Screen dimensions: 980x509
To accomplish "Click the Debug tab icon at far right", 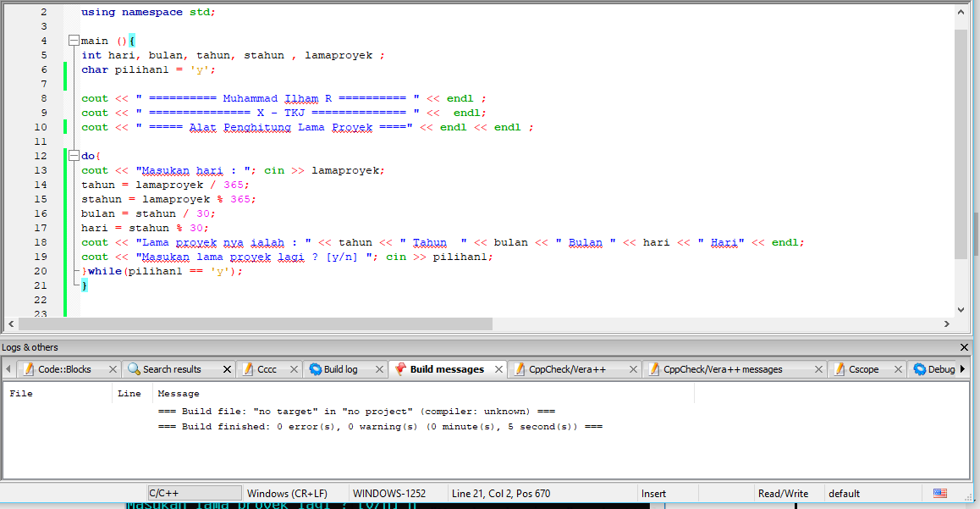I will tap(917, 369).
